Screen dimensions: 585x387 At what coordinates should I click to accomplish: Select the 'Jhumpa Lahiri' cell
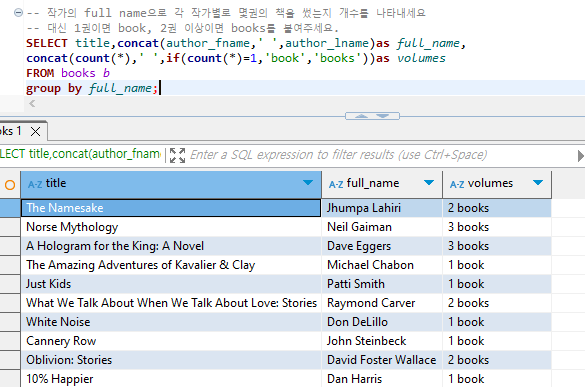pos(382,208)
